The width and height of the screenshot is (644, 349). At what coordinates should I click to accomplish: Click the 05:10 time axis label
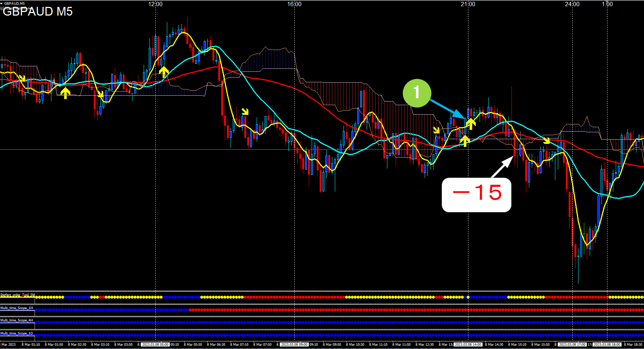tap(174, 345)
